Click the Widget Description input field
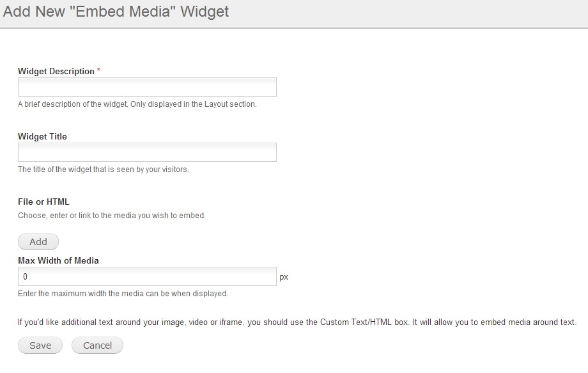 click(147, 87)
